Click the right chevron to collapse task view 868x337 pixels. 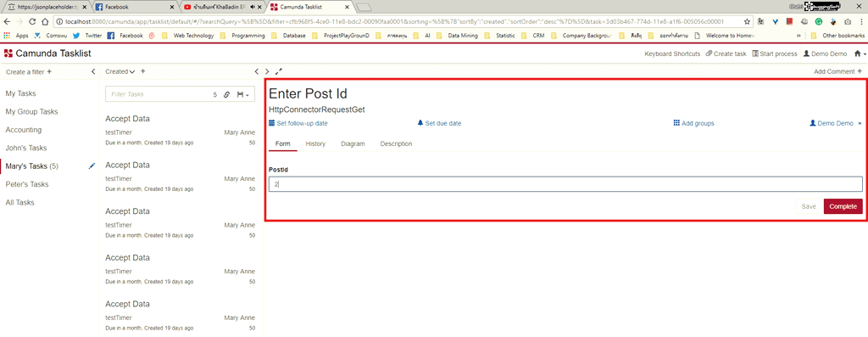point(267,71)
